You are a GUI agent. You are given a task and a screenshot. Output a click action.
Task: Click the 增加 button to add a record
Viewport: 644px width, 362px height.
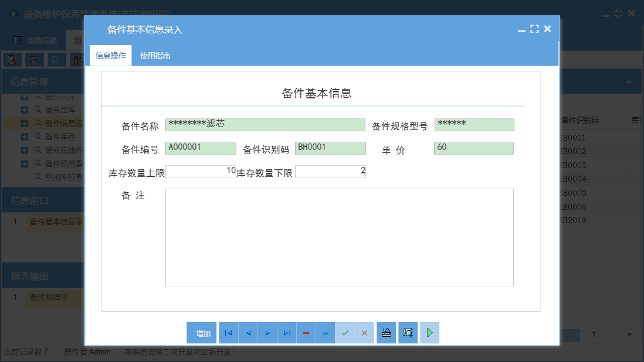click(x=201, y=333)
